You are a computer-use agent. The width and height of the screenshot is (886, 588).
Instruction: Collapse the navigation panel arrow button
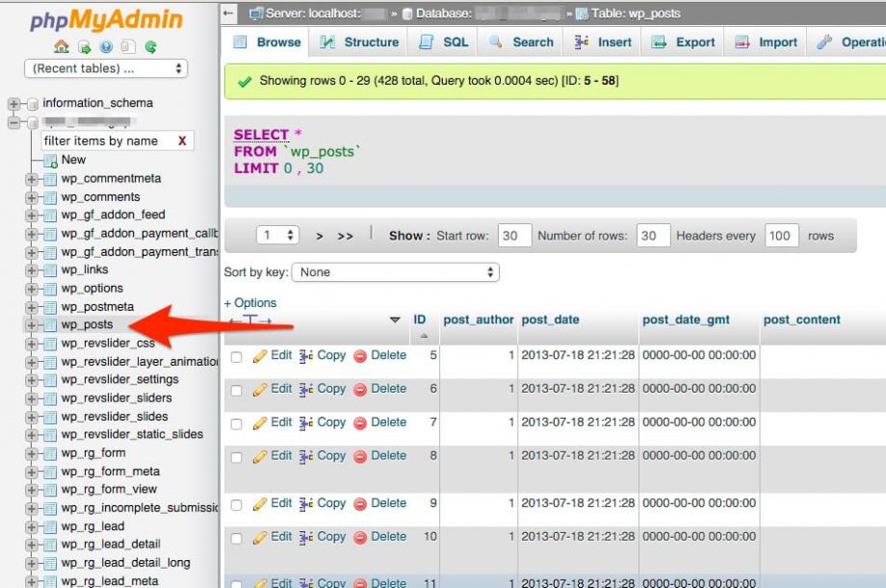228,13
